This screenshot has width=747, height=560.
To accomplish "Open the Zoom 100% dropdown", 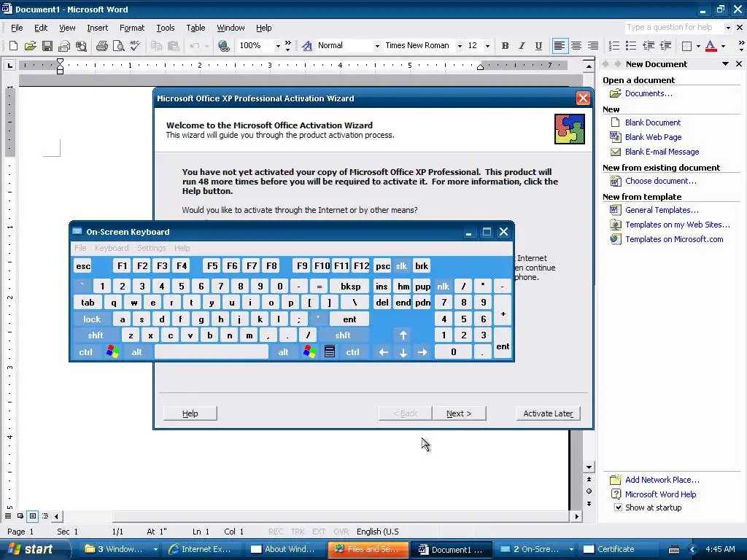I will pyautogui.click(x=278, y=46).
